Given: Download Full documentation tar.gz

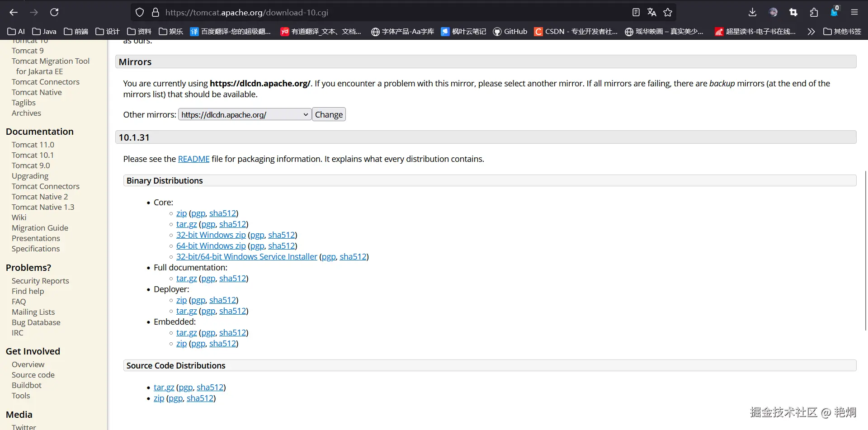Looking at the screenshot, I should (186, 278).
